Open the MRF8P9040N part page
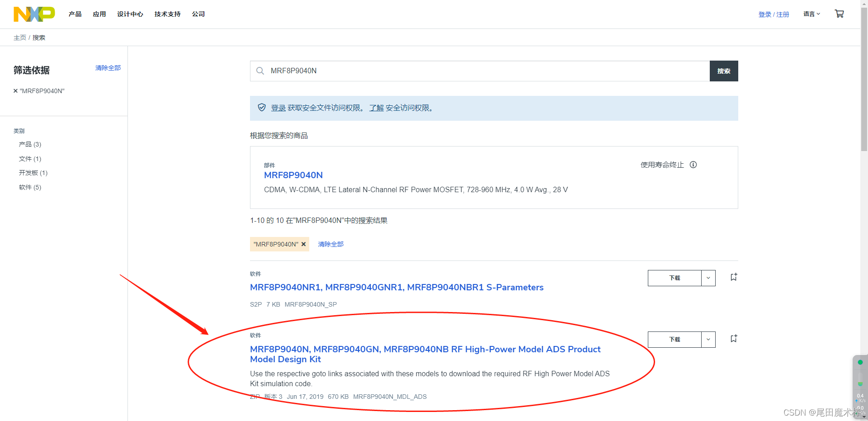 [293, 175]
